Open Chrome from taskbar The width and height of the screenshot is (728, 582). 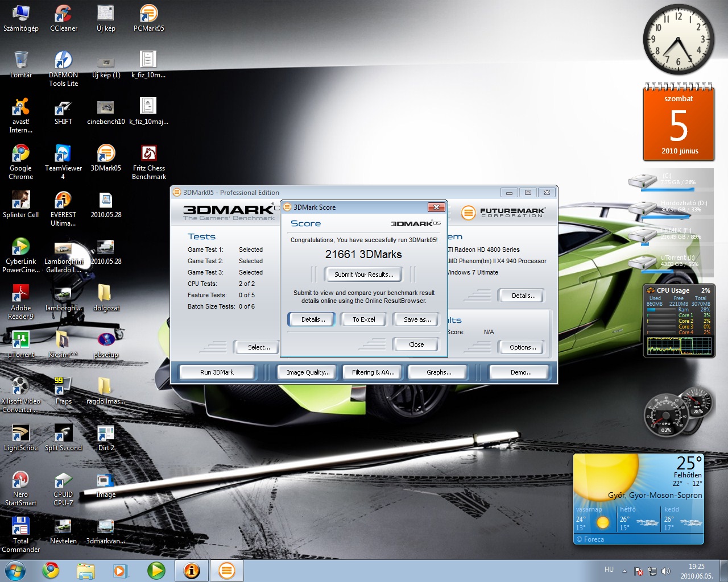pyautogui.click(x=51, y=570)
